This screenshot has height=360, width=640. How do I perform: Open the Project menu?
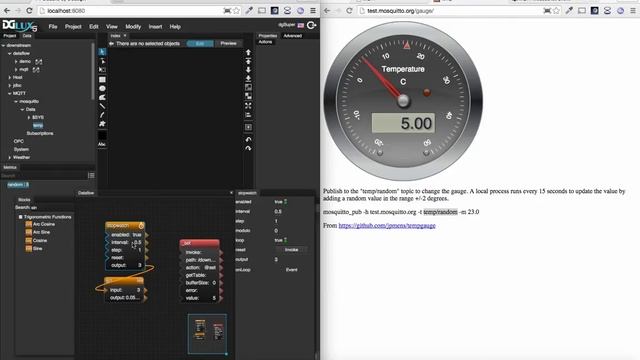(x=73, y=27)
